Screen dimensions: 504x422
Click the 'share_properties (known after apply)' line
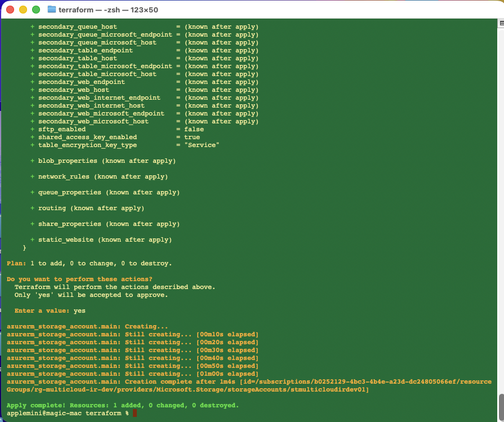(x=105, y=224)
